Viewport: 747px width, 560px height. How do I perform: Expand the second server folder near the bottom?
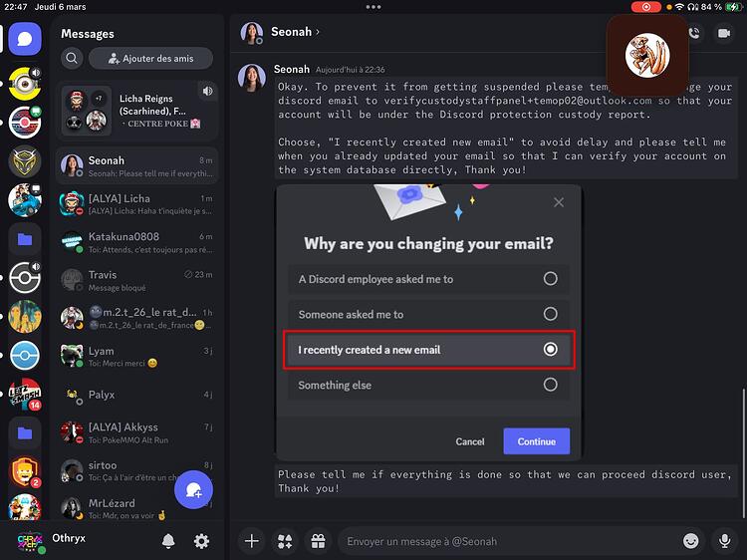pos(25,432)
